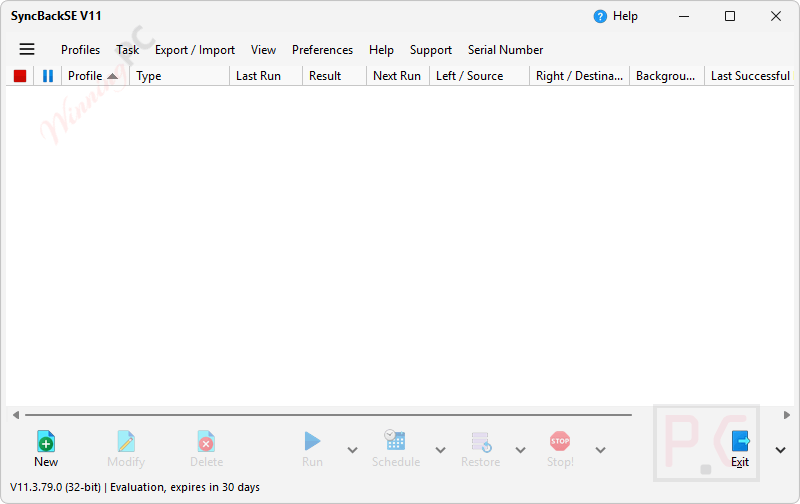Open the Preferences menu
Image resolution: width=800 pixels, height=504 pixels.
tap(322, 50)
